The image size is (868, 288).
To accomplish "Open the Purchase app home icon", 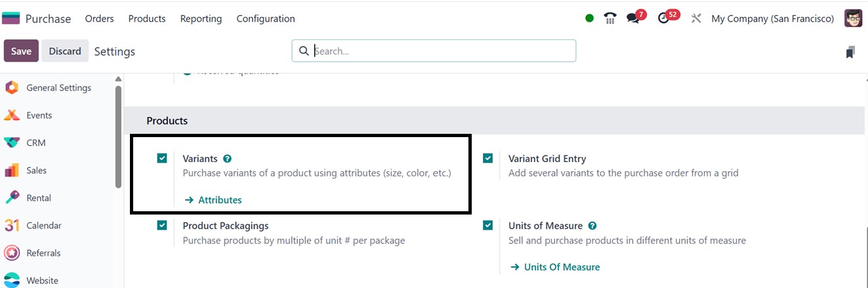I will pyautogui.click(x=11, y=18).
